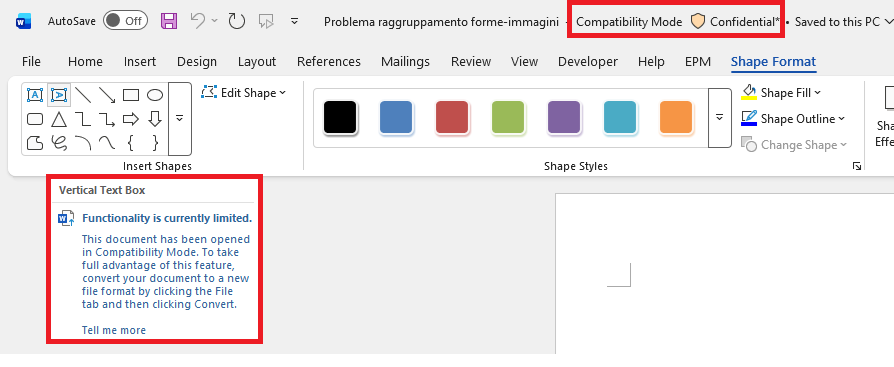Open the Saved to this PC dropdown

(x=844, y=22)
